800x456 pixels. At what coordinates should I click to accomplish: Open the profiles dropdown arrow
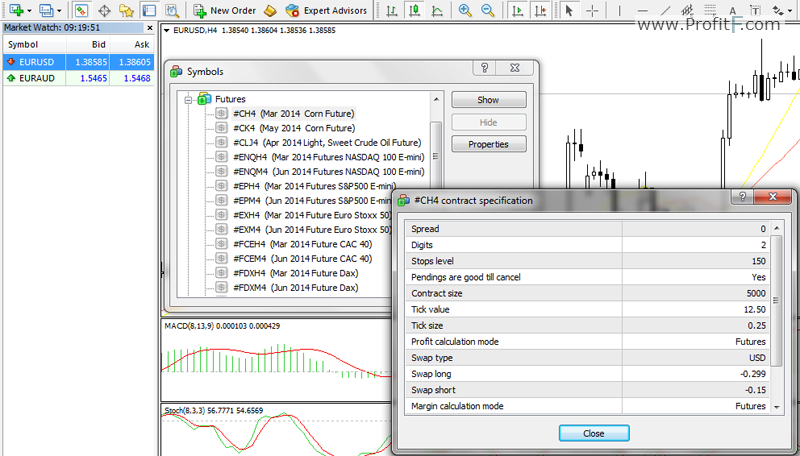tap(59, 11)
